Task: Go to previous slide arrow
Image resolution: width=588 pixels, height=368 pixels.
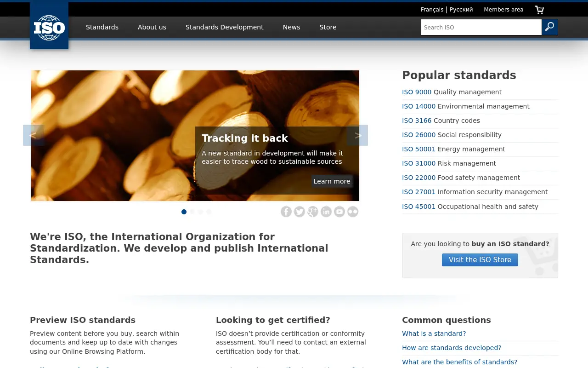Action: tap(34, 135)
